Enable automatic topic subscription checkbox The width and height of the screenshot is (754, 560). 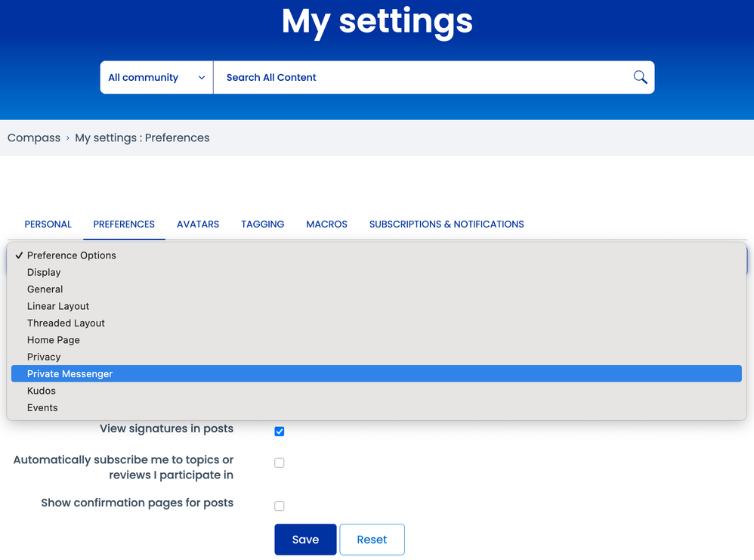tap(280, 463)
